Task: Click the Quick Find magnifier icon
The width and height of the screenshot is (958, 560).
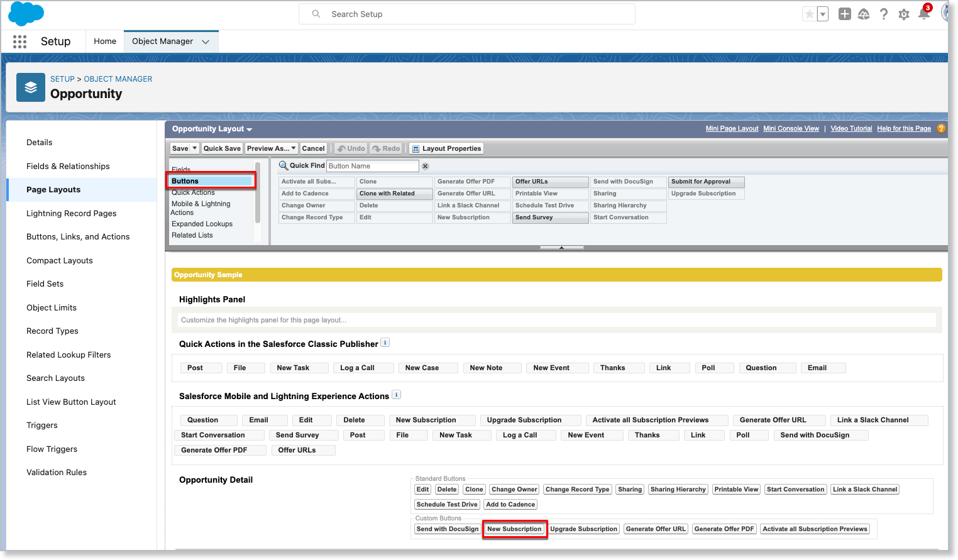Action: (x=284, y=166)
